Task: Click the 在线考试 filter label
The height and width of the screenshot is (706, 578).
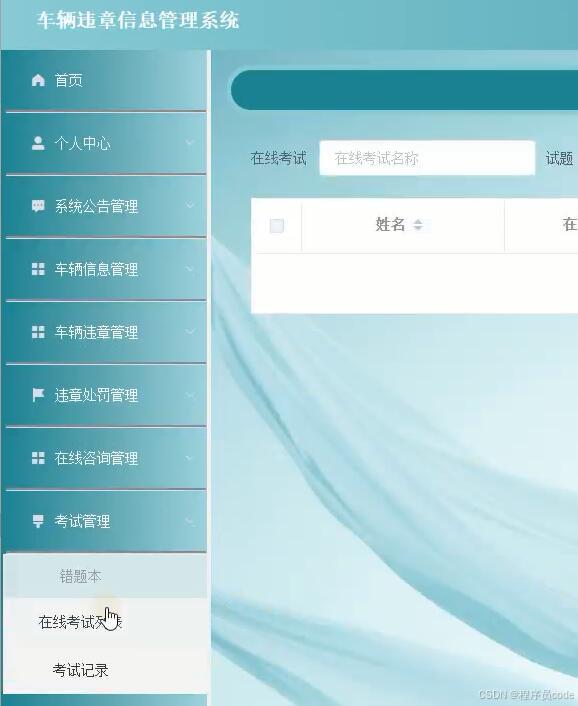Action: coord(279,158)
